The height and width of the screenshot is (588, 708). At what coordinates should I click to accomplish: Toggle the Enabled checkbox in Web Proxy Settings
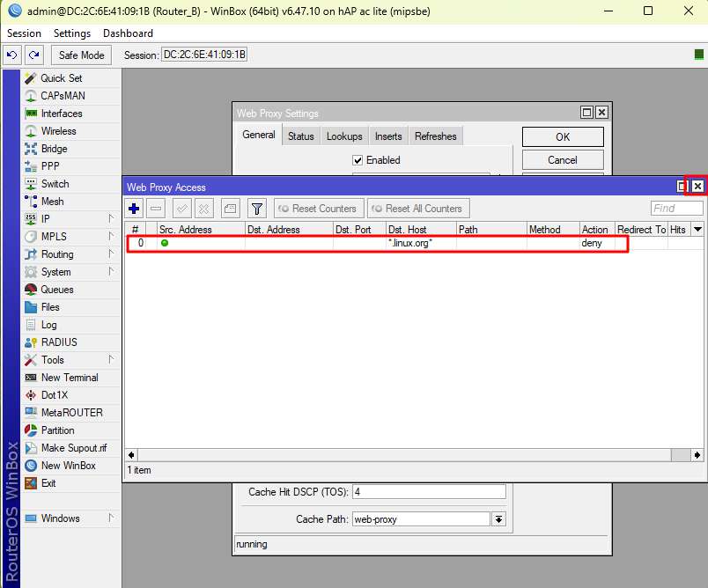358,160
